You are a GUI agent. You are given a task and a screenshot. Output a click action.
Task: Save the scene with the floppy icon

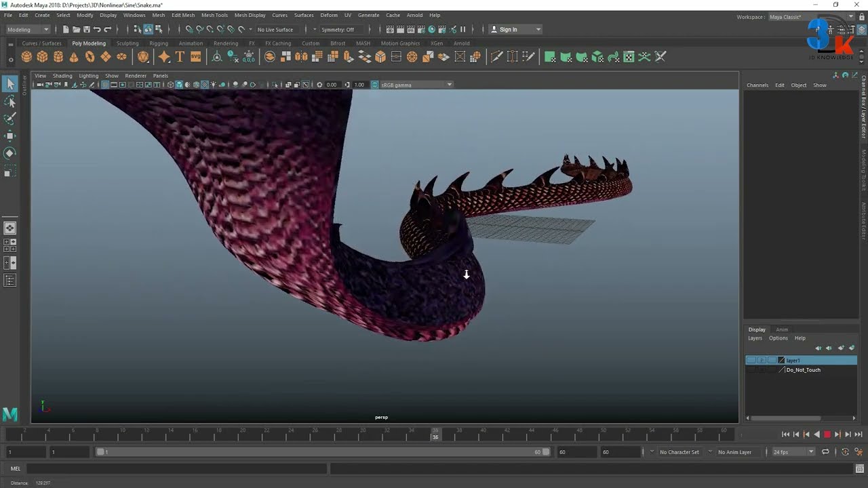pyautogui.click(x=86, y=29)
